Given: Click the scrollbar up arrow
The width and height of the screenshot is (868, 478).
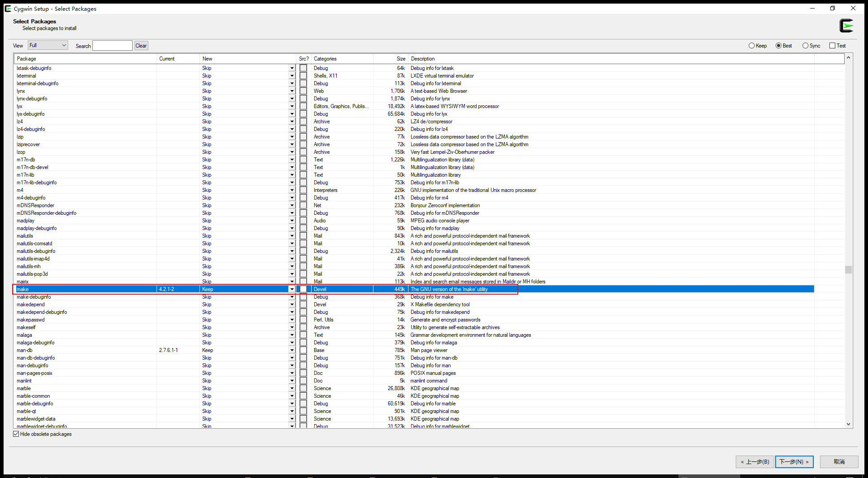Looking at the screenshot, I should (x=848, y=58).
